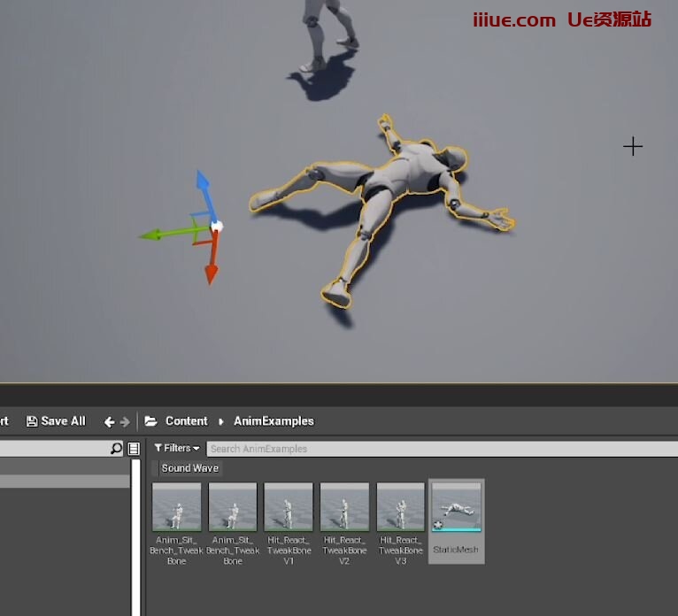Open the Filters dropdown
Viewport: 678px width, 616px height.
[x=177, y=449]
